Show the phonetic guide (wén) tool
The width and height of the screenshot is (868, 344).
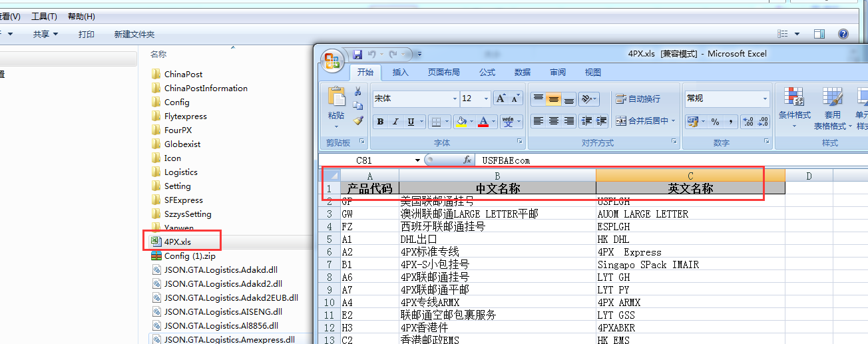509,121
